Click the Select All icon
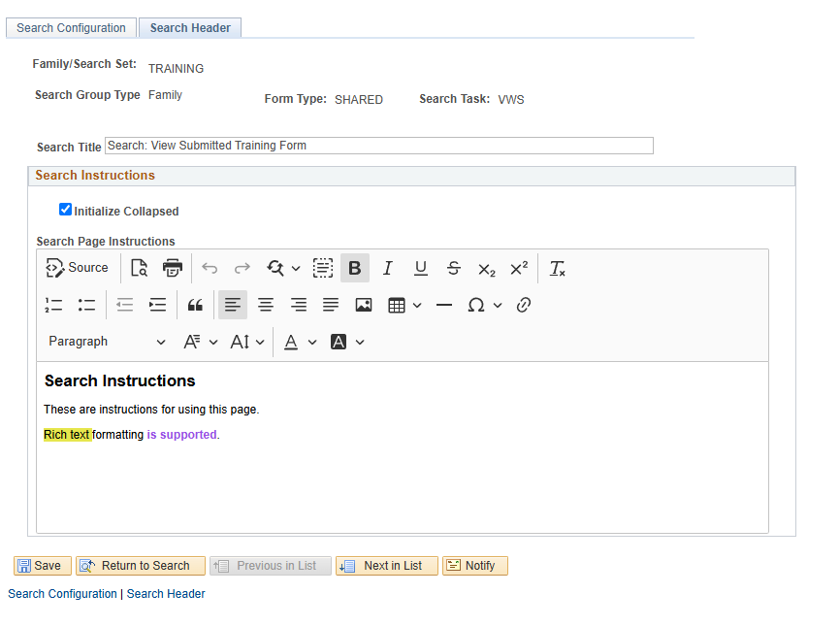The width and height of the screenshot is (840, 627). click(x=322, y=268)
